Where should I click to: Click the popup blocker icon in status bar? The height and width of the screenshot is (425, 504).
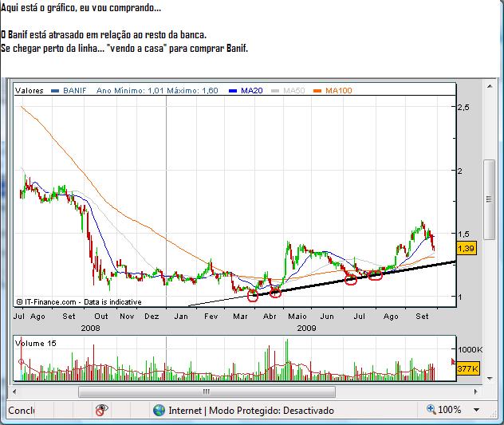[101, 410]
